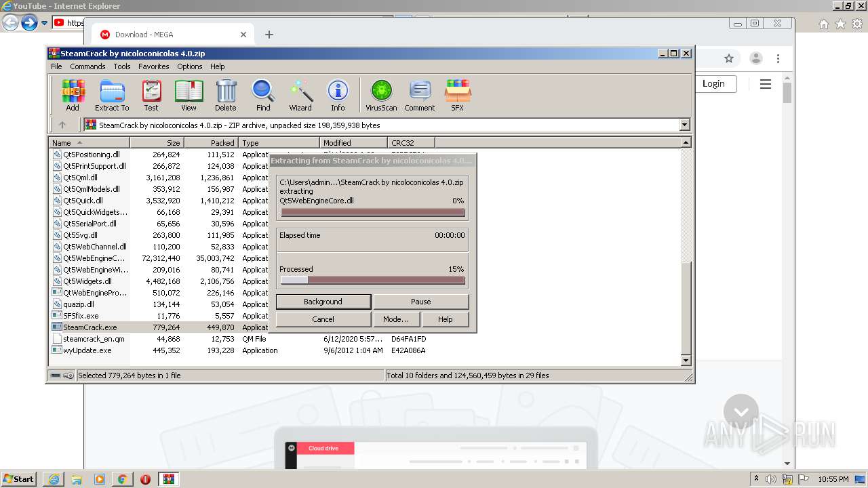Open the file explorer taskbar icon

point(77,479)
